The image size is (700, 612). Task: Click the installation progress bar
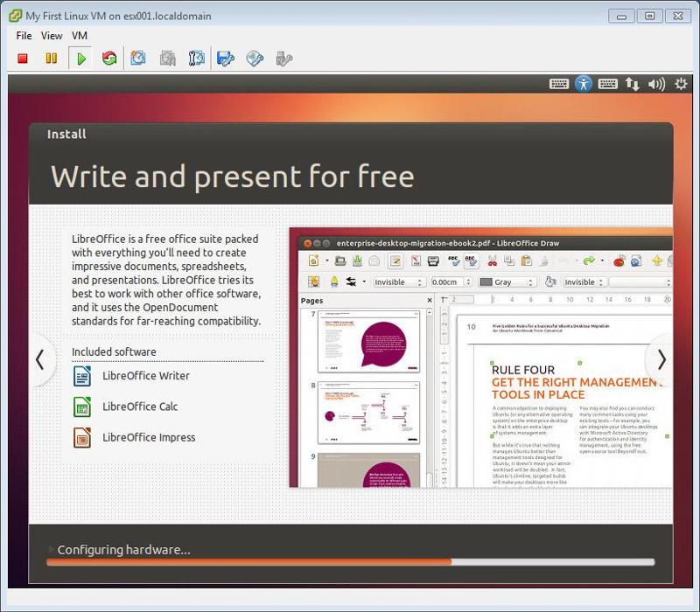(x=351, y=562)
